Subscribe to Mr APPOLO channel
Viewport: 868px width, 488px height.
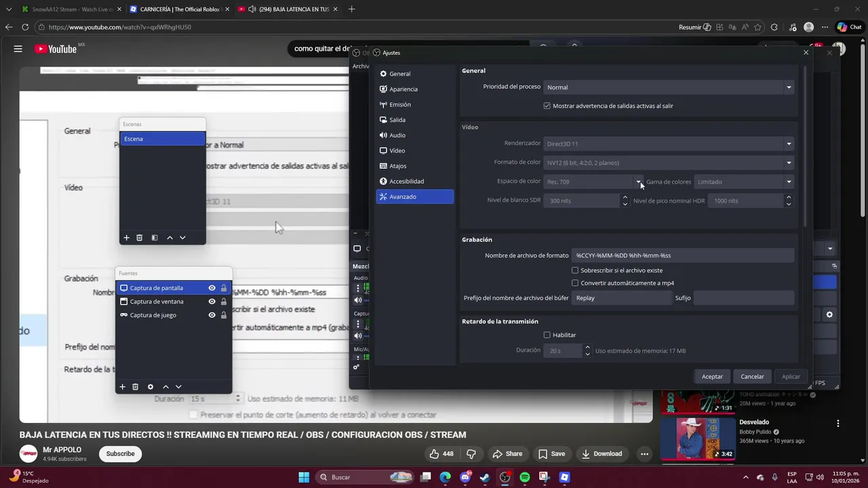120,454
